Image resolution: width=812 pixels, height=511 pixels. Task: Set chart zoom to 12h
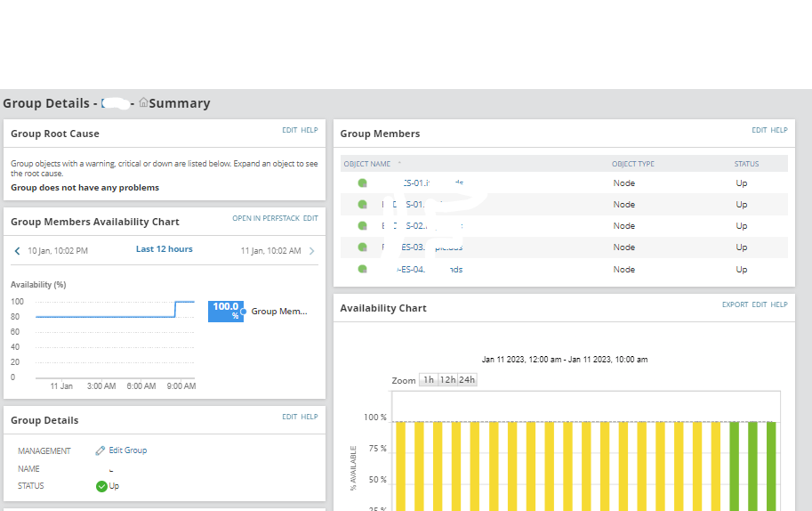(447, 380)
